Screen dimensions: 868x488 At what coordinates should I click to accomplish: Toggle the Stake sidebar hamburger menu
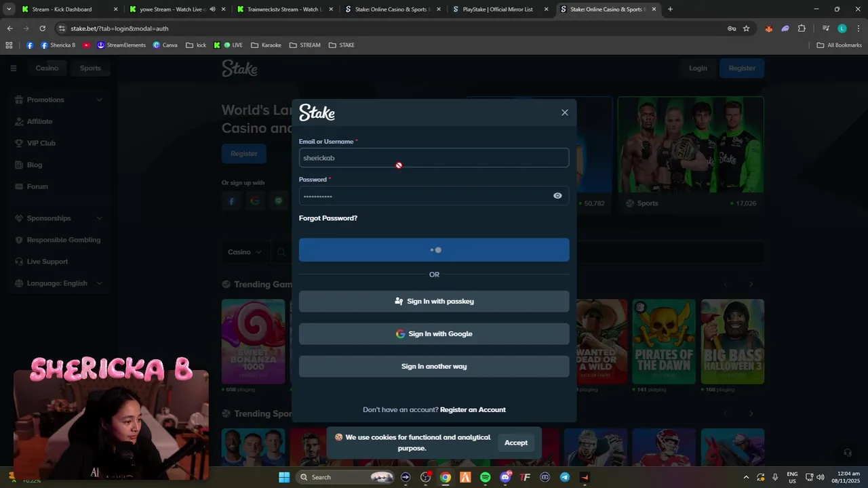pos(13,68)
